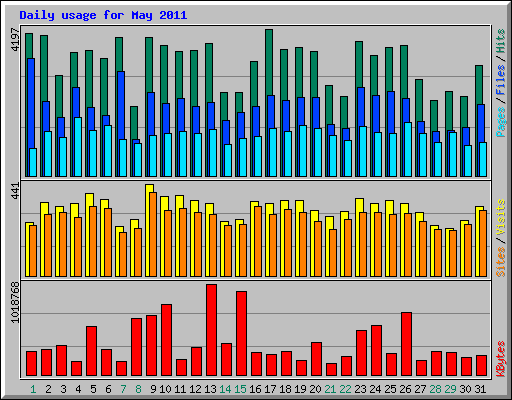Click the red KBytes bar for day 13
Screen dimensions: 512x400
point(211,330)
